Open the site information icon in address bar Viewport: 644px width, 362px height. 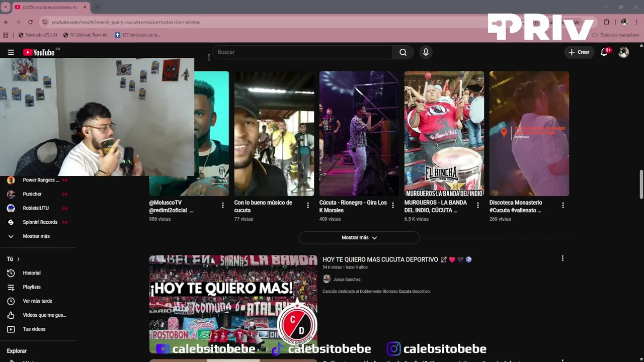[45, 22]
